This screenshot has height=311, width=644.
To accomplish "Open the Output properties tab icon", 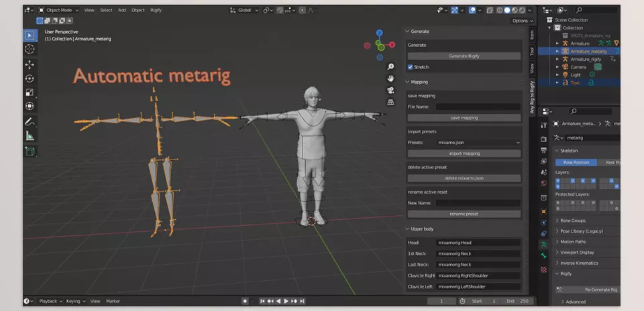I will [x=544, y=150].
